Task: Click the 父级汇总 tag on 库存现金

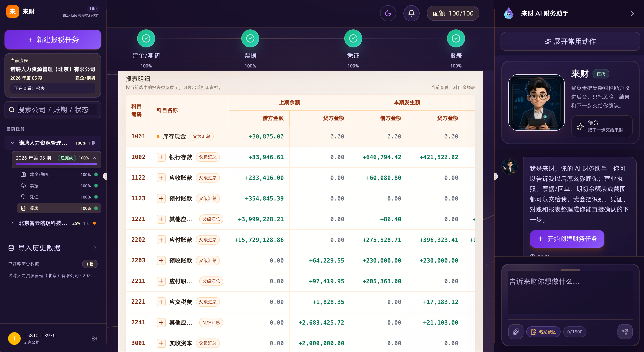Action: click(x=201, y=136)
